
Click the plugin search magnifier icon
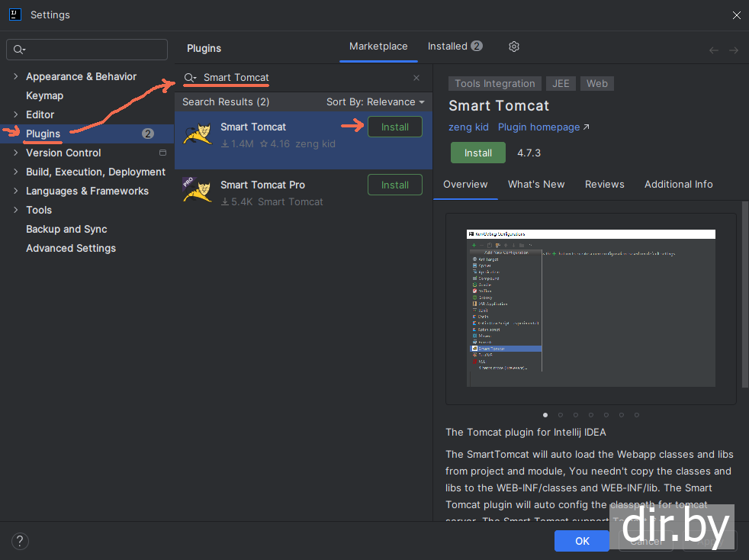pyautogui.click(x=190, y=78)
